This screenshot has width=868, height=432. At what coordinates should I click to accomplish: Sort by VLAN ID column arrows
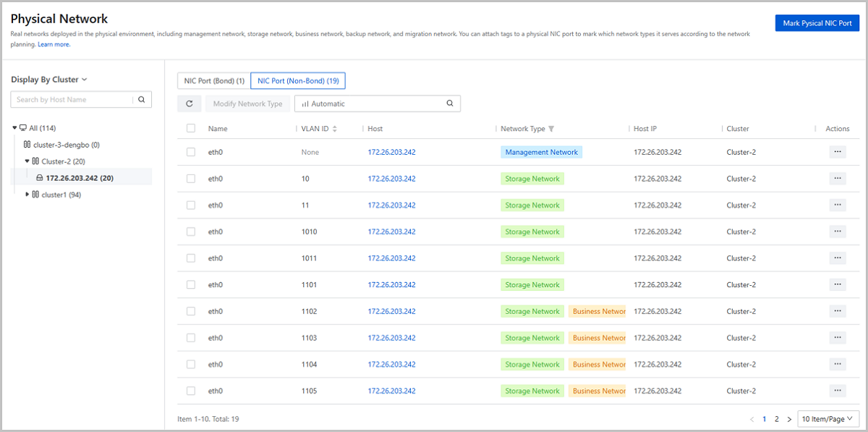click(335, 129)
